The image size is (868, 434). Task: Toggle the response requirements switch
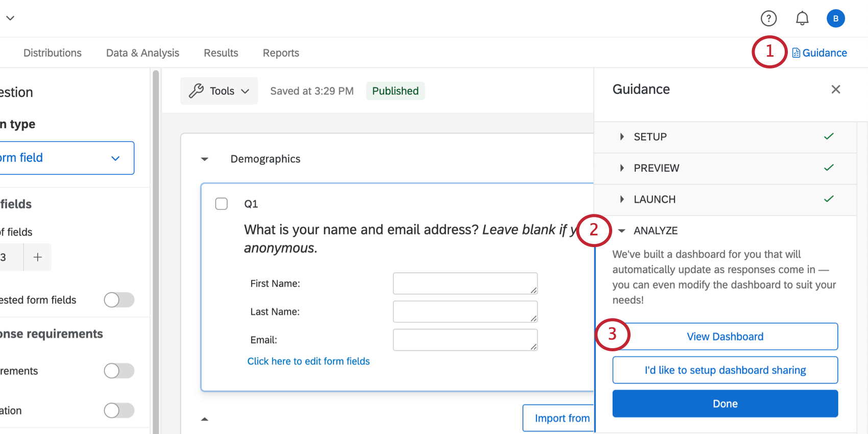click(119, 371)
